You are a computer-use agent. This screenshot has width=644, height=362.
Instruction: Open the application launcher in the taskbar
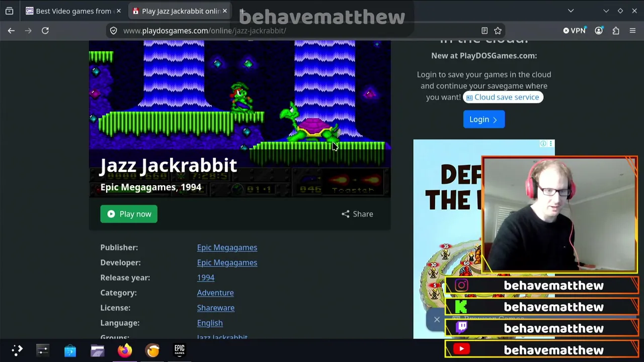click(x=17, y=350)
